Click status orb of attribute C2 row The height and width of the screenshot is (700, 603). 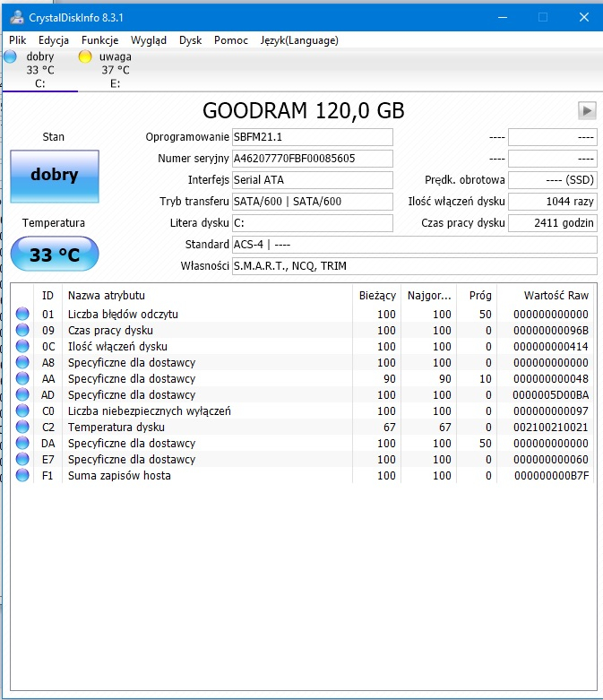22,427
